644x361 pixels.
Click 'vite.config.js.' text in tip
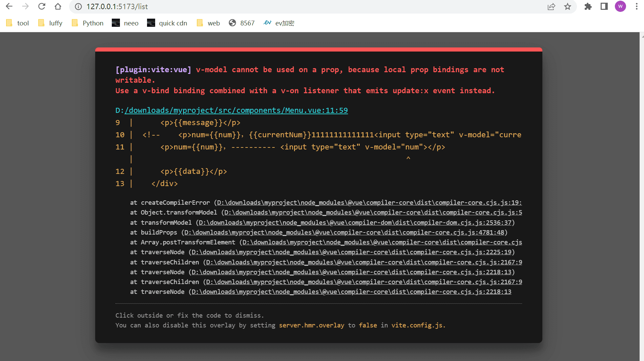click(x=418, y=325)
